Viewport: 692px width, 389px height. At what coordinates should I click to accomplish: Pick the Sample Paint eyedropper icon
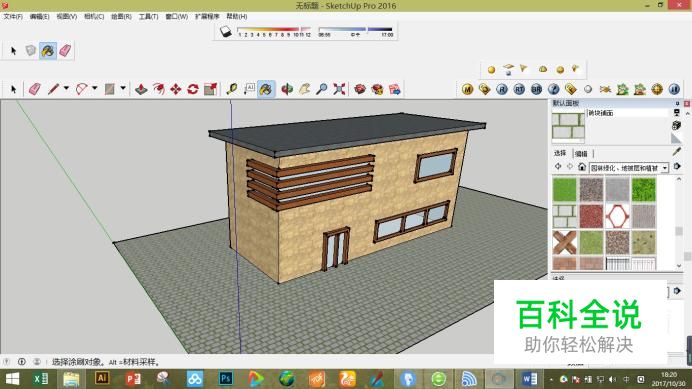pyautogui.click(x=677, y=151)
